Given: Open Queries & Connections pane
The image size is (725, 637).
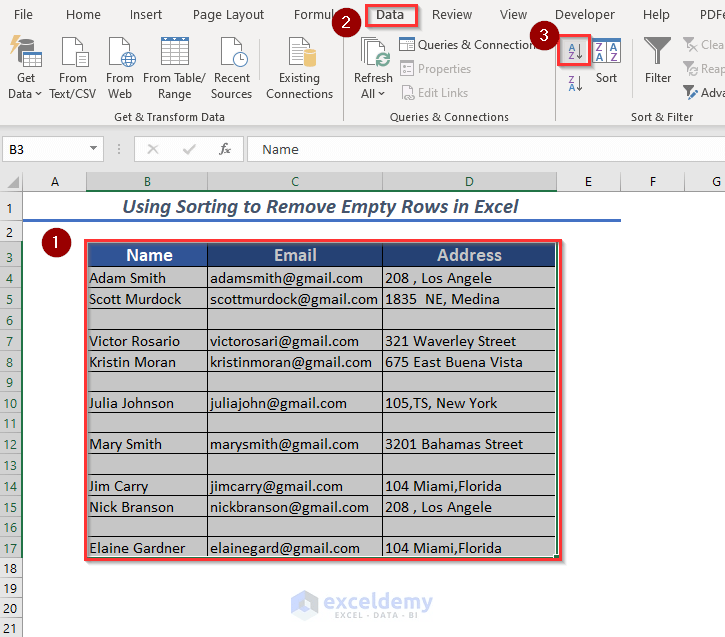Looking at the screenshot, I should (467, 45).
